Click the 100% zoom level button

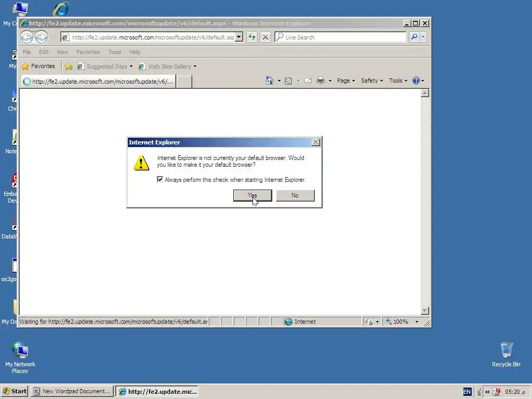click(x=397, y=322)
